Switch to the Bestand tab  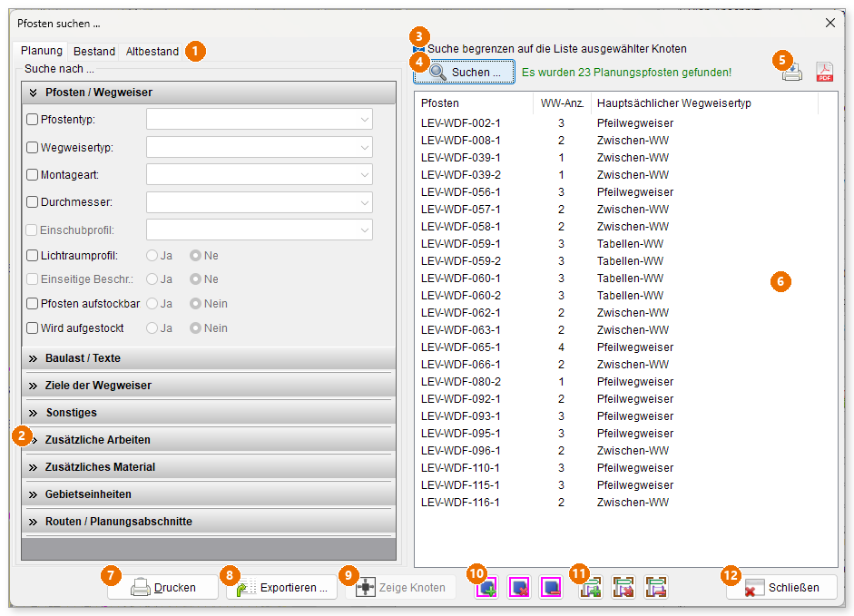point(94,51)
